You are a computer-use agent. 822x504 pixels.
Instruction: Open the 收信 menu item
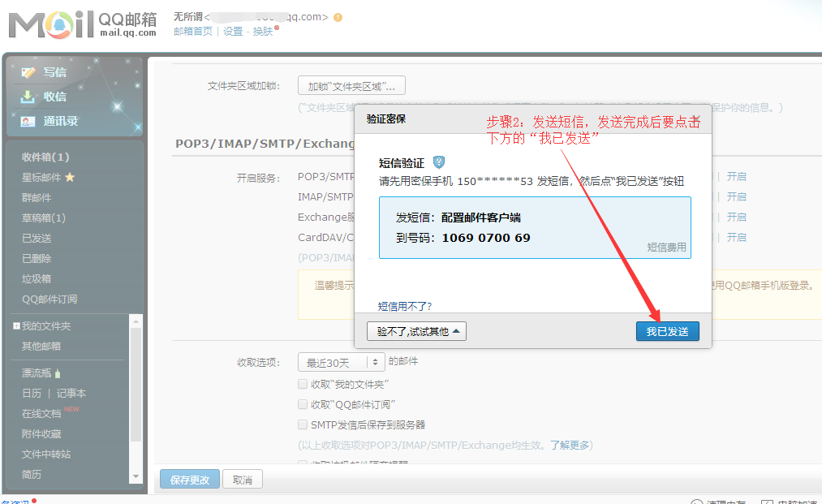point(54,97)
